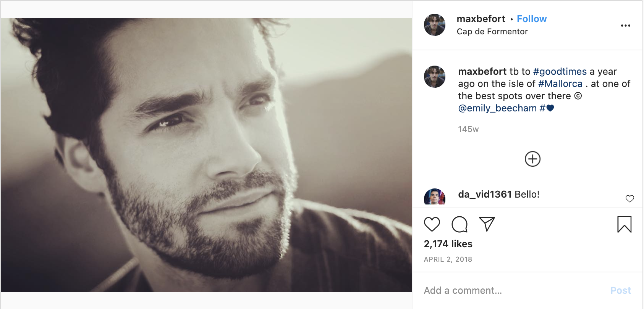
Task: Click the maxbefort username in the header
Action: click(481, 19)
